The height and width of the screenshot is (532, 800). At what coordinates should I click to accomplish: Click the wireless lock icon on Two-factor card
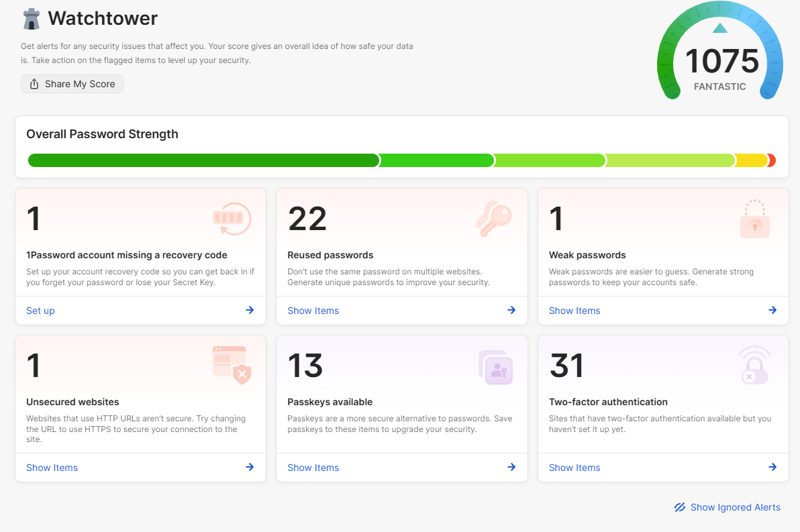click(x=754, y=365)
